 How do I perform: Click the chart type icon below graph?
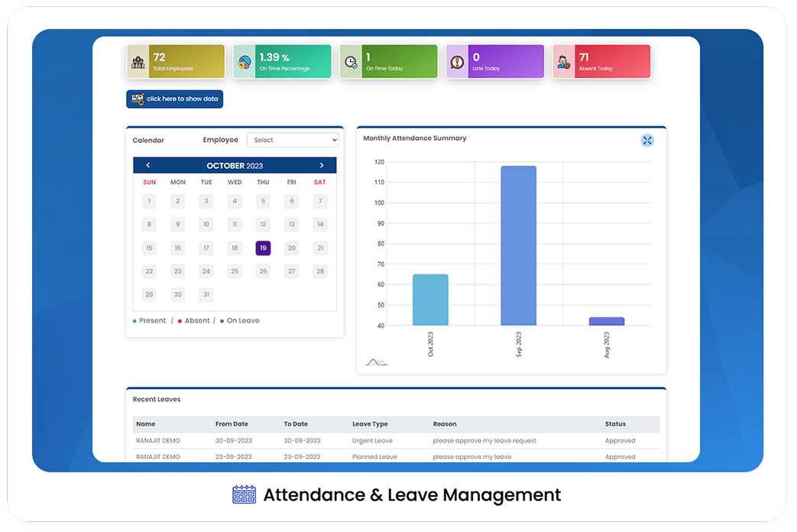pos(377,362)
